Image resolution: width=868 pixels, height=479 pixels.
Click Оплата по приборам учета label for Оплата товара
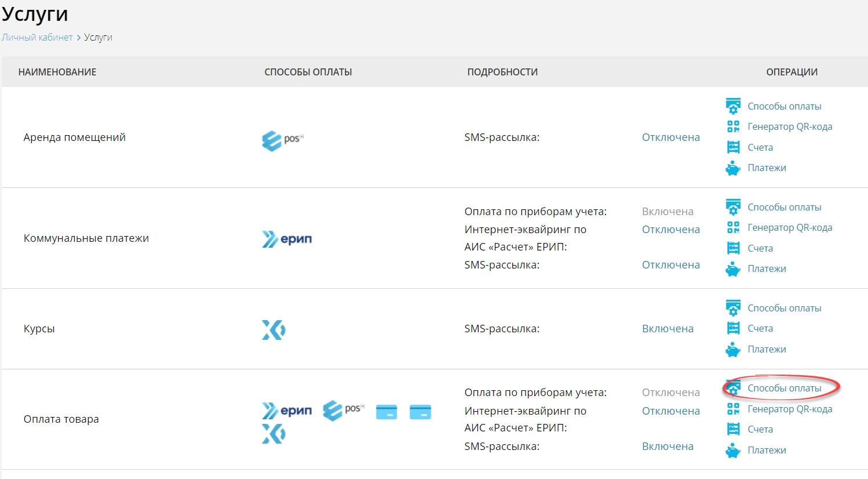pos(535,393)
